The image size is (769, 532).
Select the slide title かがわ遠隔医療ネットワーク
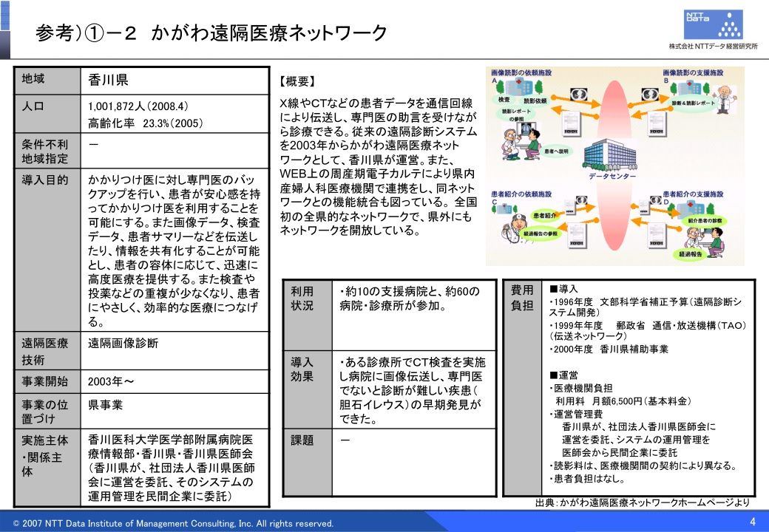pyautogui.click(x=269, y=33)
